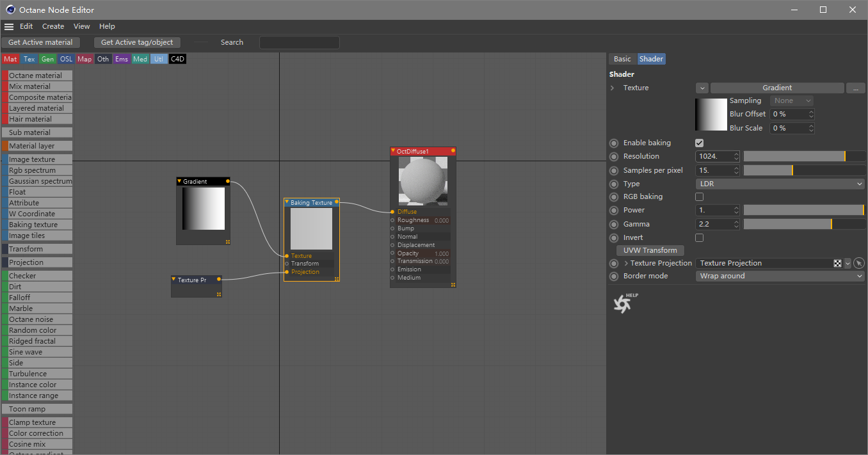Adjust the Samples per pixel slider
The height and width of the screenshot is (455, 868).
[x=805, y=170]
